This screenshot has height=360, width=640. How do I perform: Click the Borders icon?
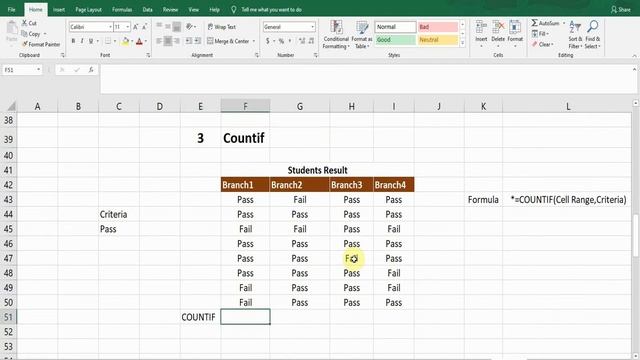pos(108,41)
